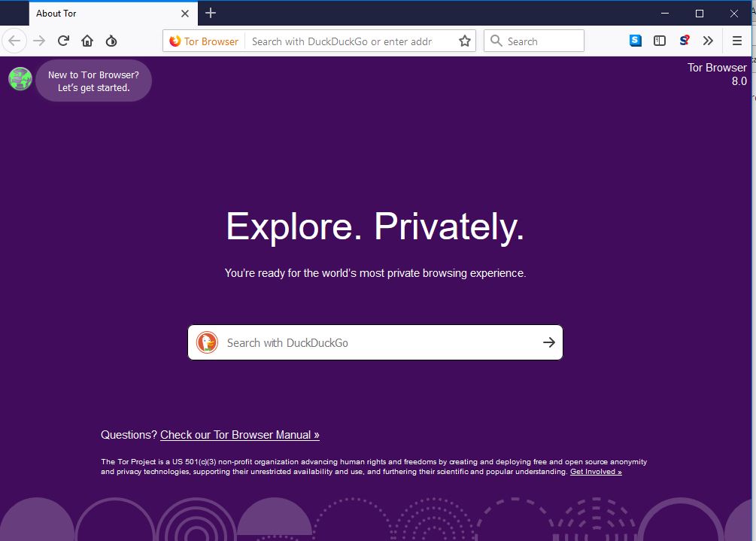Open the Tor onion button menu

tap(111, 41)
